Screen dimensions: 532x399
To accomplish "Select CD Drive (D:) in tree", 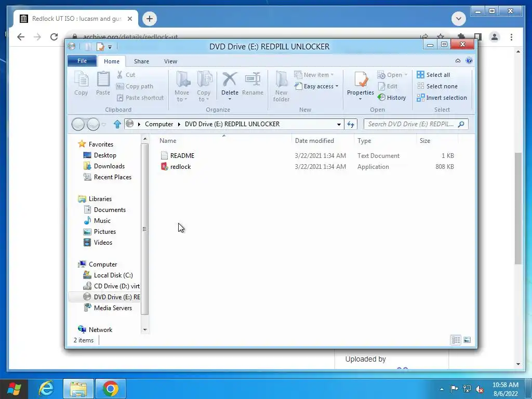I will point(112,286).
